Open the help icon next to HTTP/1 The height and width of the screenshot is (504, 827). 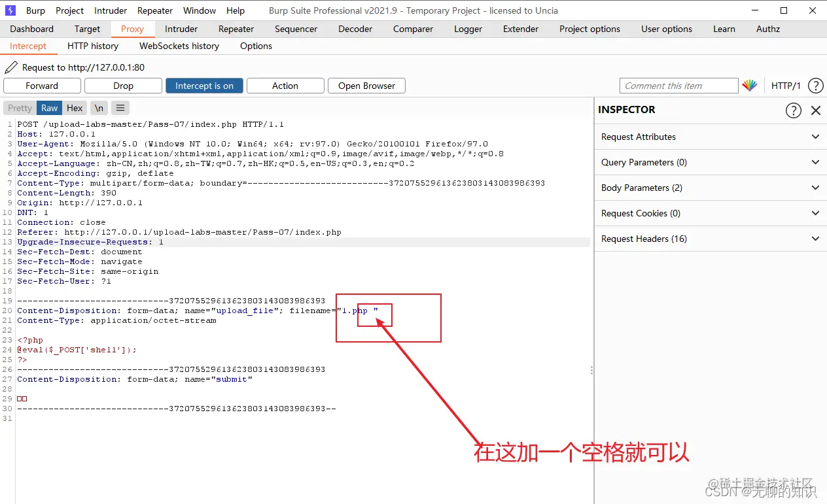coord(815,86)
